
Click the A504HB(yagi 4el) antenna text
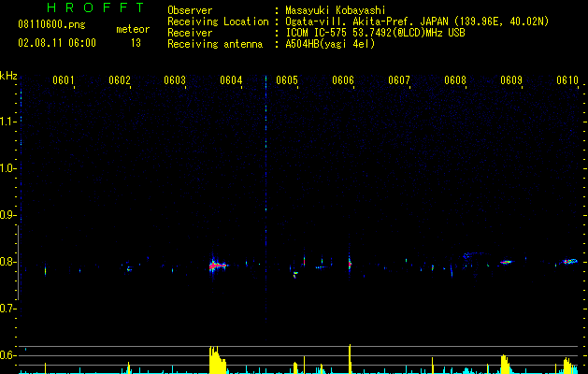coord(330,44)
